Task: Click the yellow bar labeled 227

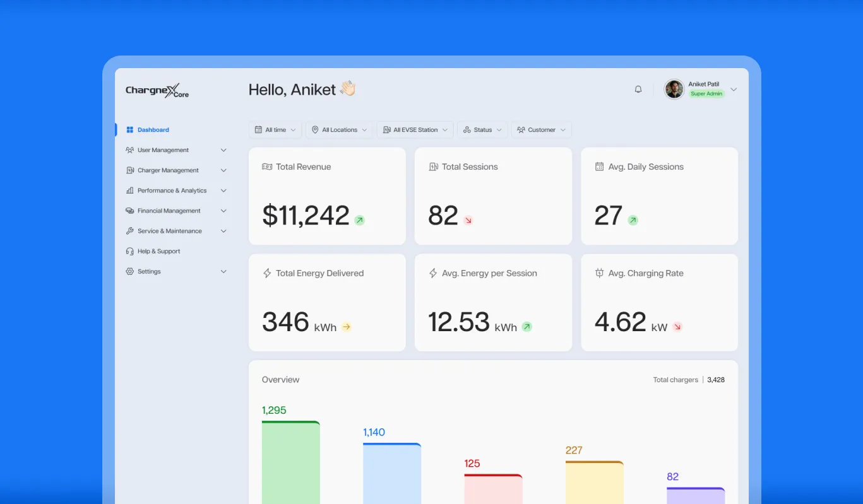Action: (595, 483)
